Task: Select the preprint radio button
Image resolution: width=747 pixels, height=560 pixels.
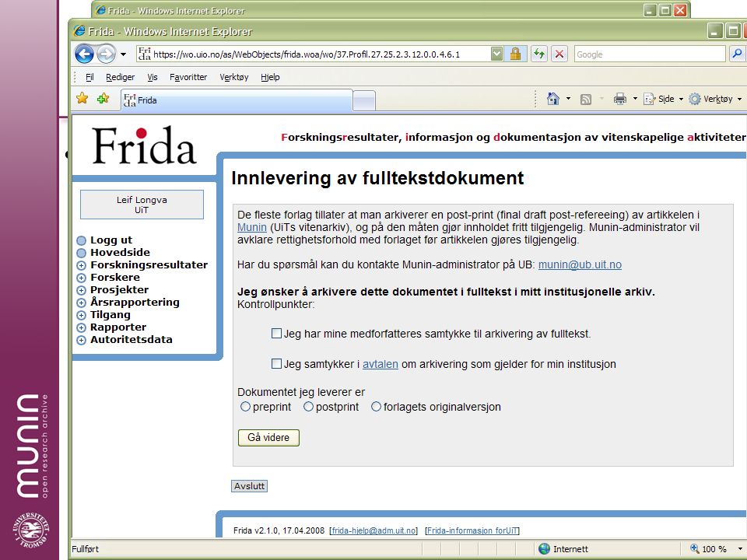Action: click(x=245, y=407)
